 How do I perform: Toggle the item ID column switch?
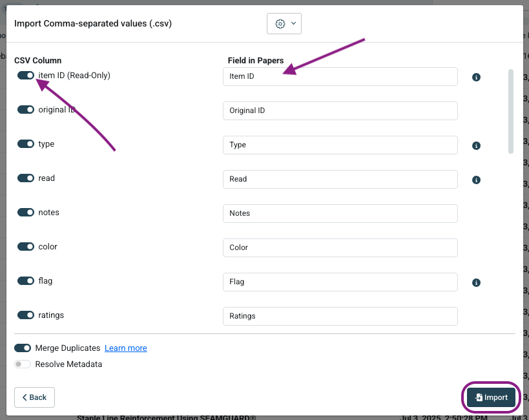(26, 76)
